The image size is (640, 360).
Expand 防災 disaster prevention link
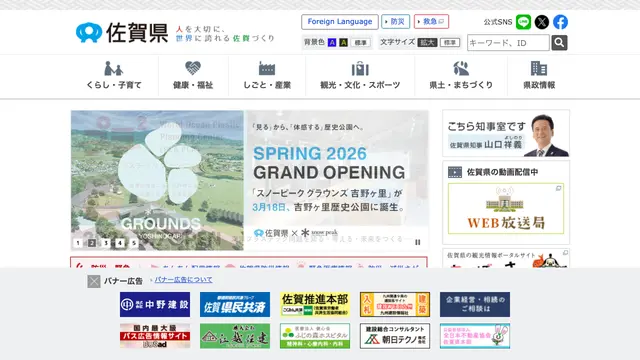[x=396, y=22]
